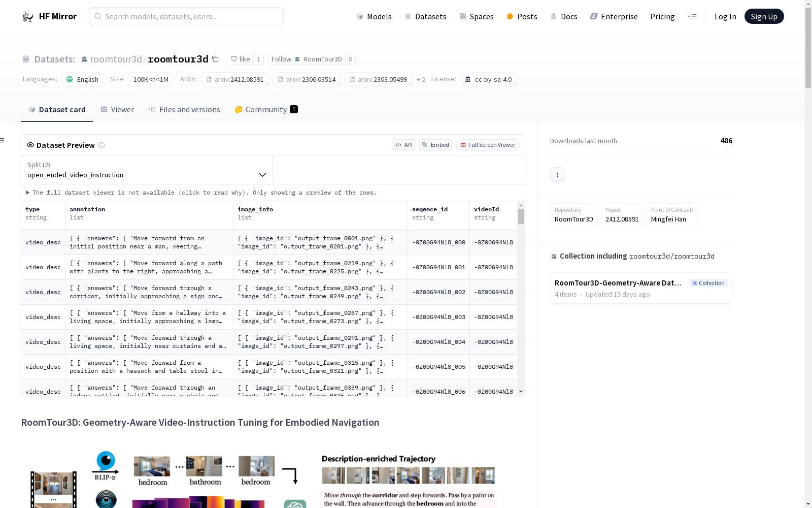
Task: Open the Repository RoomTour3D link
Action: (x=573, y=215)
